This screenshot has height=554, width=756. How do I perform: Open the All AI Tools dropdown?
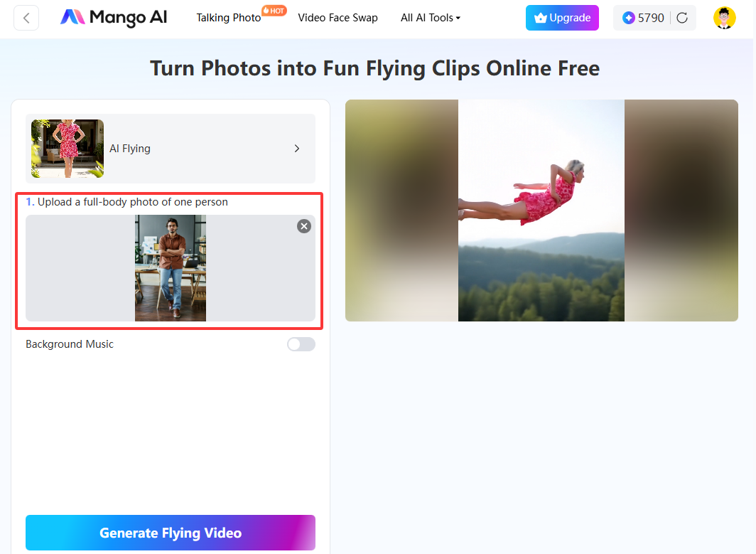point(430,18)
